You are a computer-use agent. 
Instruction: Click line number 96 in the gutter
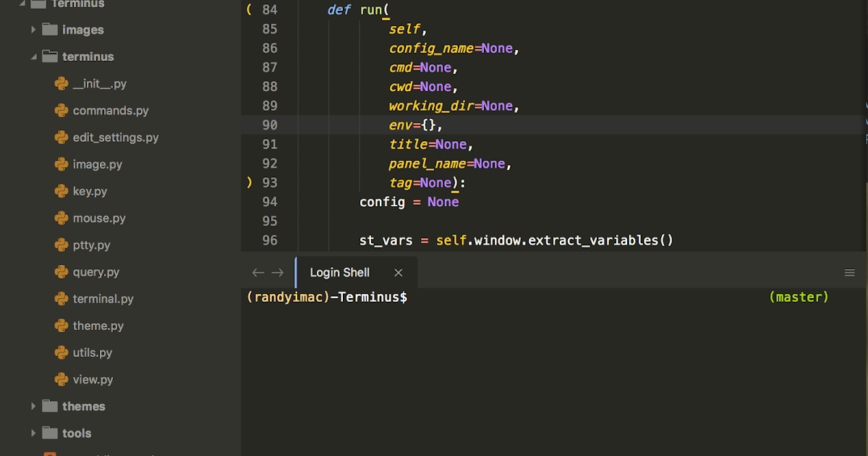pyautogui.click(x=269, y=240)
